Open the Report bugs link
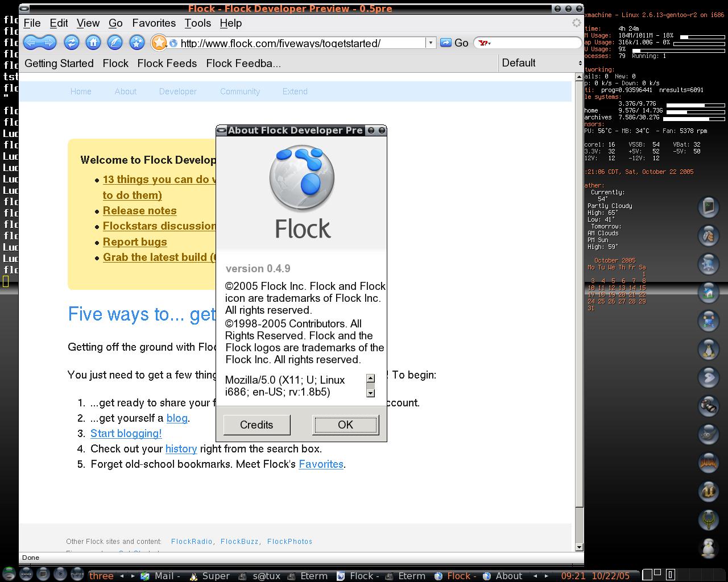Screen dimensions: 728x582 coord(135,242)
